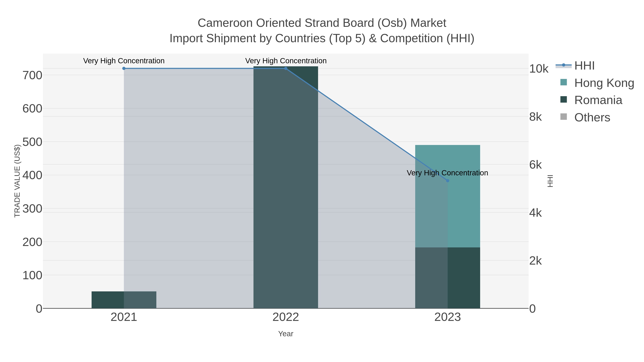Click the 500 tick on the left axis

click(32, 142)
